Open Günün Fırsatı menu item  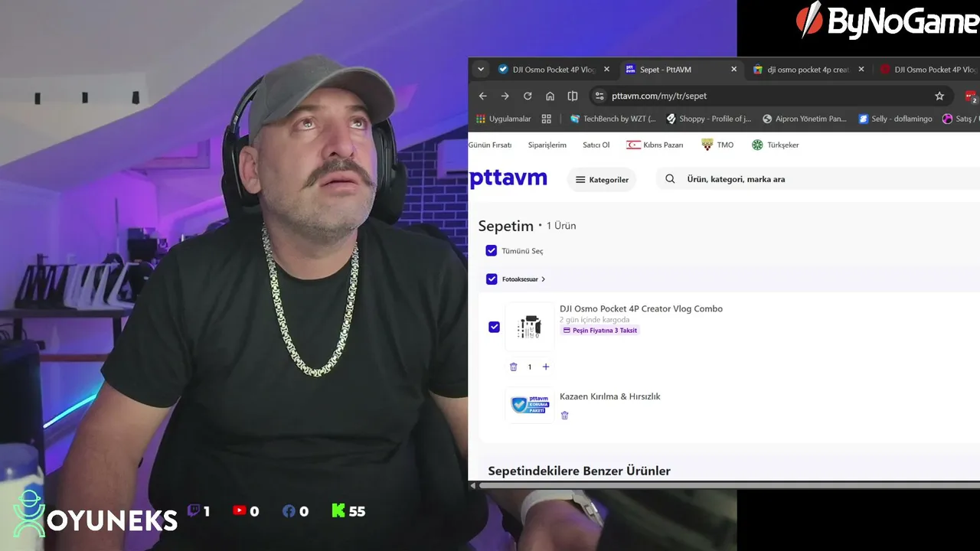[x=490, y=145]
